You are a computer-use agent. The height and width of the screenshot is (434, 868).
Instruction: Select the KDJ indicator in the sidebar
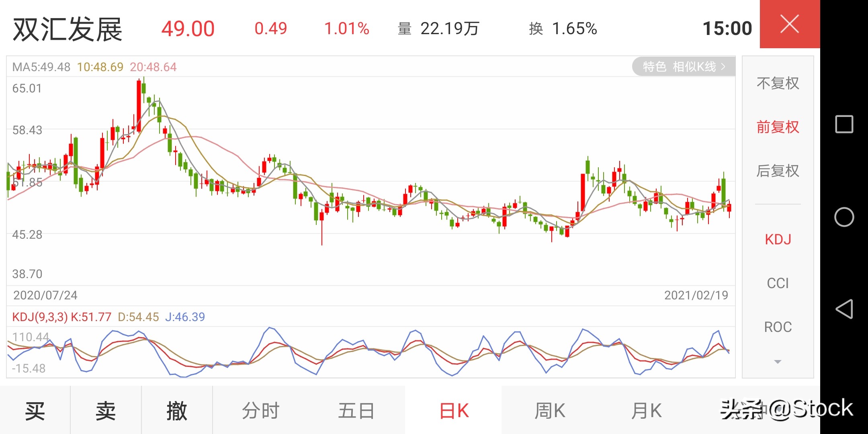tap(778, 239)
